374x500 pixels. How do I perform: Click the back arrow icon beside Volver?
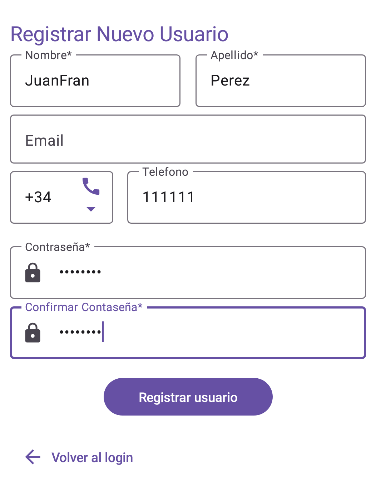[x=33, y=457]
